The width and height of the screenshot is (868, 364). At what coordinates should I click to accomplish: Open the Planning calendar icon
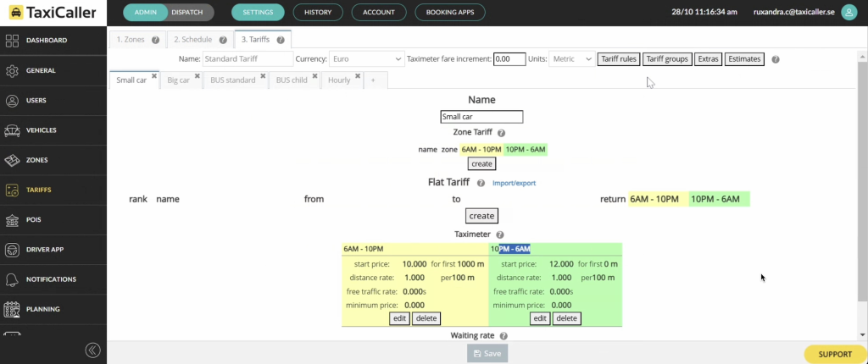[12, 309]
